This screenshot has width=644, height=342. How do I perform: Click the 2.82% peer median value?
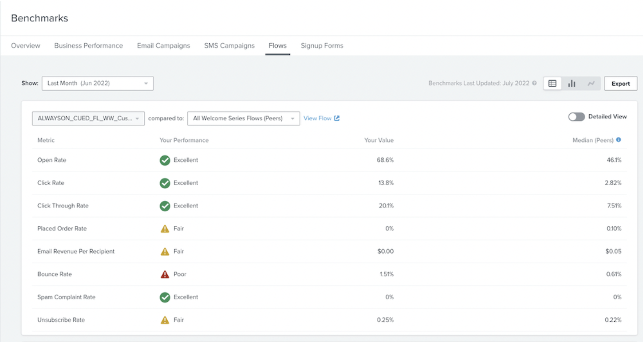[x=613, y=183]
